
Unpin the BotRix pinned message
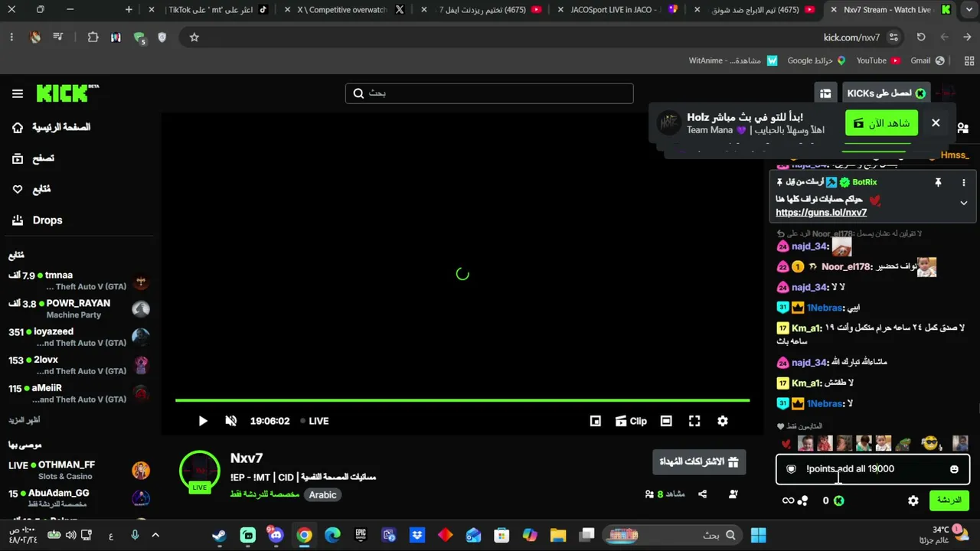coord(937,183)
